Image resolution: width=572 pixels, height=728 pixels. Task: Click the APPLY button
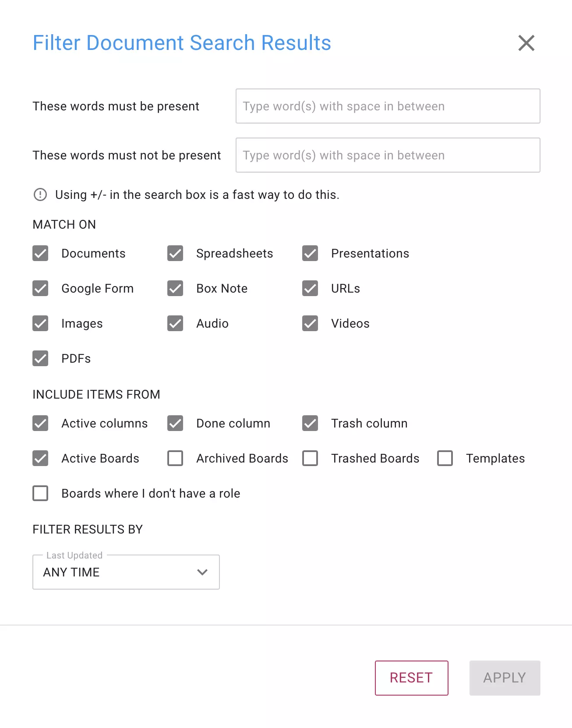[x=505, y=678]
